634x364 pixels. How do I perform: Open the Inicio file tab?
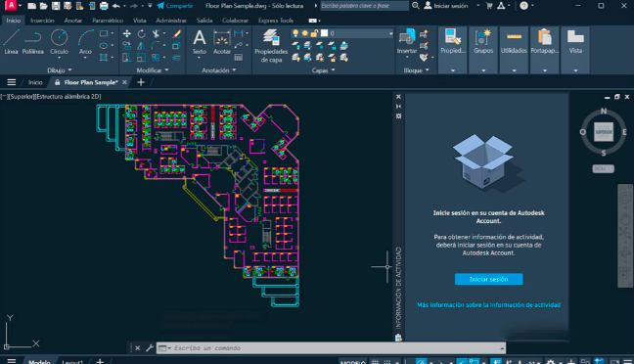click(35, 82)
